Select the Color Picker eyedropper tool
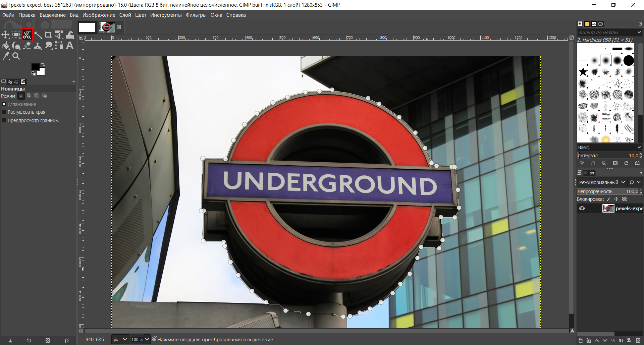Screen dimensions: 644x345 pyautogui.click(x=6, y=56)
